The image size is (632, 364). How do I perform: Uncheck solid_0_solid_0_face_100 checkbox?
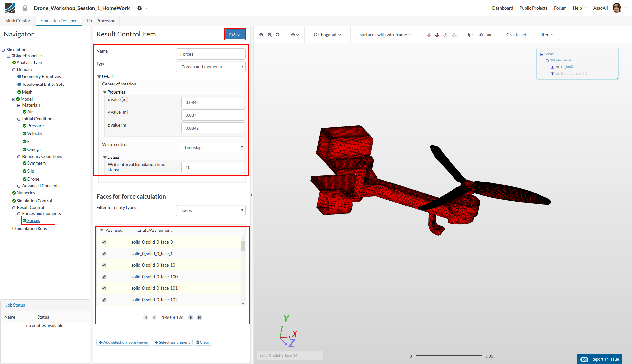[104, 277]
